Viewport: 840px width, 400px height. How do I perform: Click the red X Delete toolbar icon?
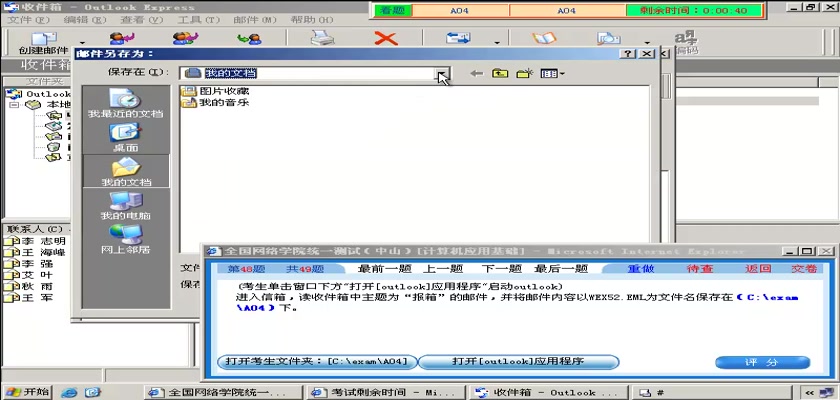pyautogui.click(x=386, y=39)
